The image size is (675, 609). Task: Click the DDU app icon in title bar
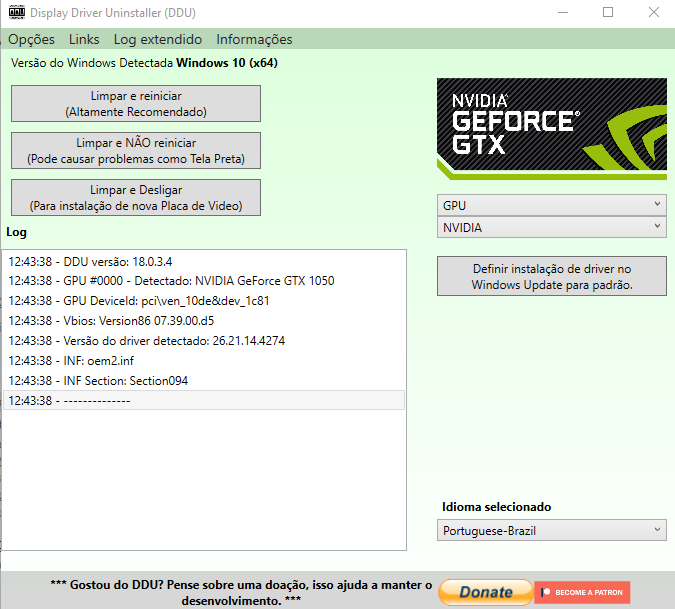(x=17, y=12)
